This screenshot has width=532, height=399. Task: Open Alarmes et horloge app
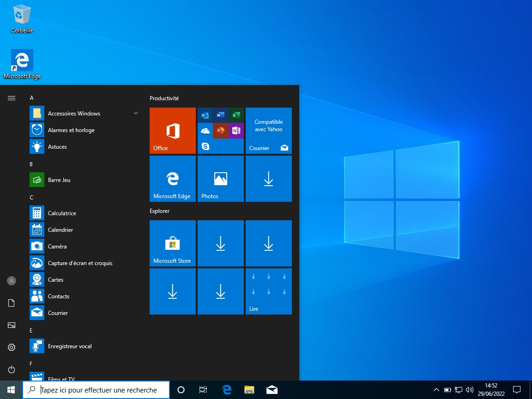coord(71,130)
